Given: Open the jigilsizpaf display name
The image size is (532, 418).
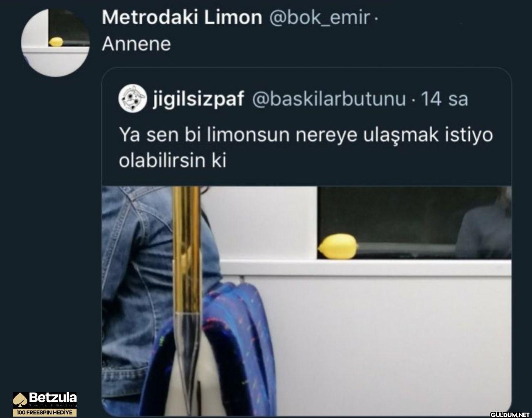Looking at the screenshot, I should (x=198, y=100).
